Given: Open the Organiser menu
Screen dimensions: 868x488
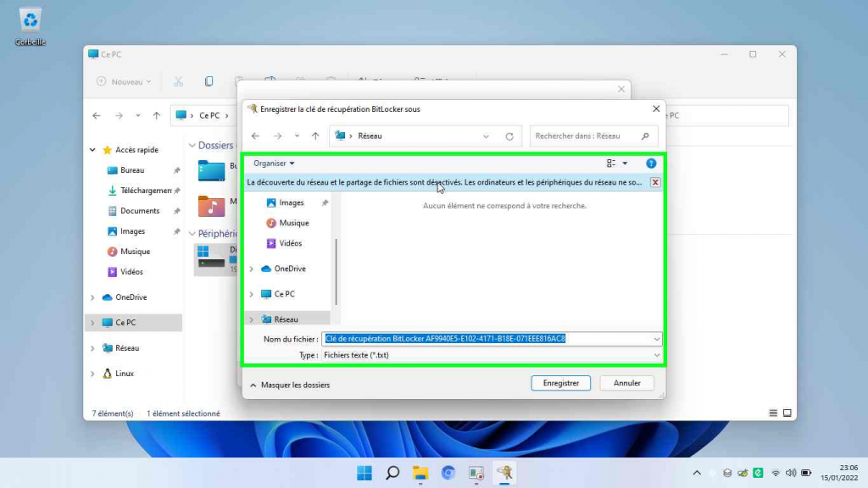Looking at the screenshot, I should (274, 164).
